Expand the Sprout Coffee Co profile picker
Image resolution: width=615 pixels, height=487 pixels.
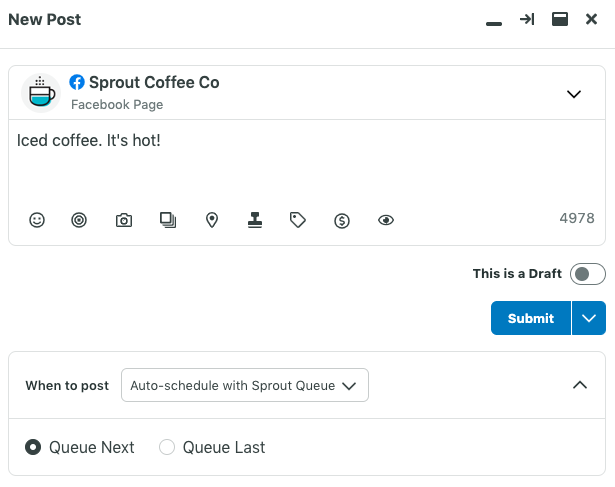tap(574, 94)
